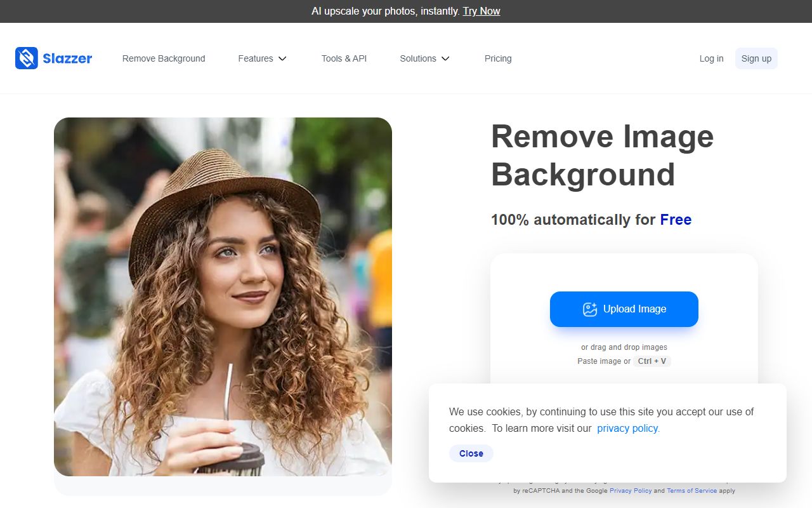The image size is (812, 508).
Task: Open Google Terms of Service link
Action: (x=691, y=491)
